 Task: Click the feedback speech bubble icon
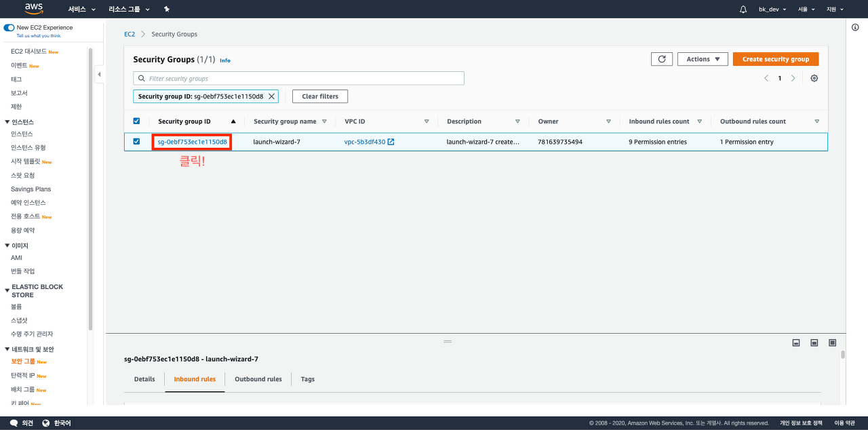pos(14,423)
